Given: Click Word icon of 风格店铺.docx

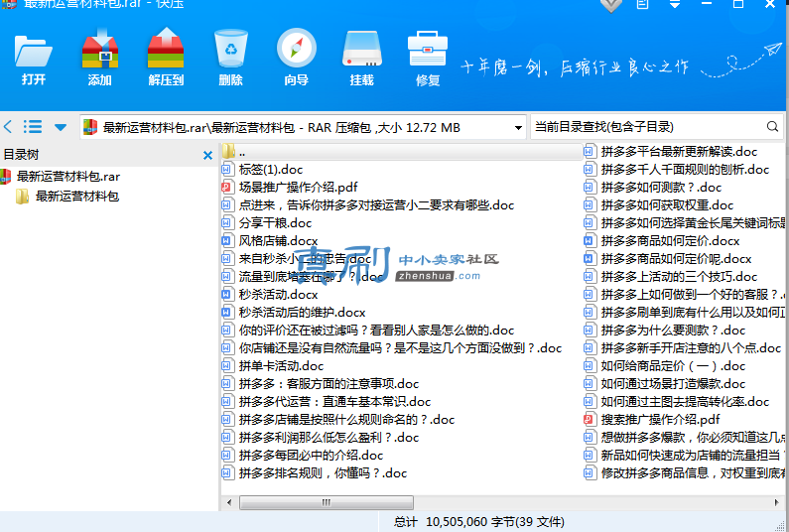Looking at the screenshot, I should [227, 240].
